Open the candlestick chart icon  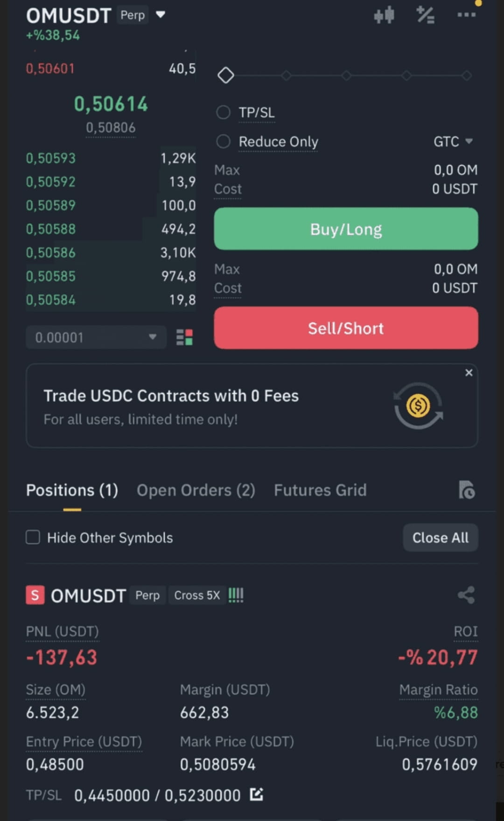click(x=384, y=15)
